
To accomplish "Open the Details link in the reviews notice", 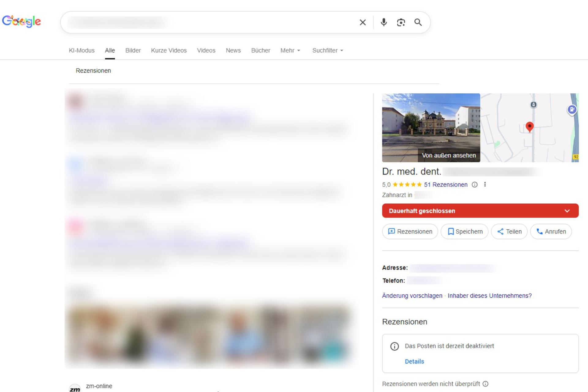I will [x=414, y=361].
